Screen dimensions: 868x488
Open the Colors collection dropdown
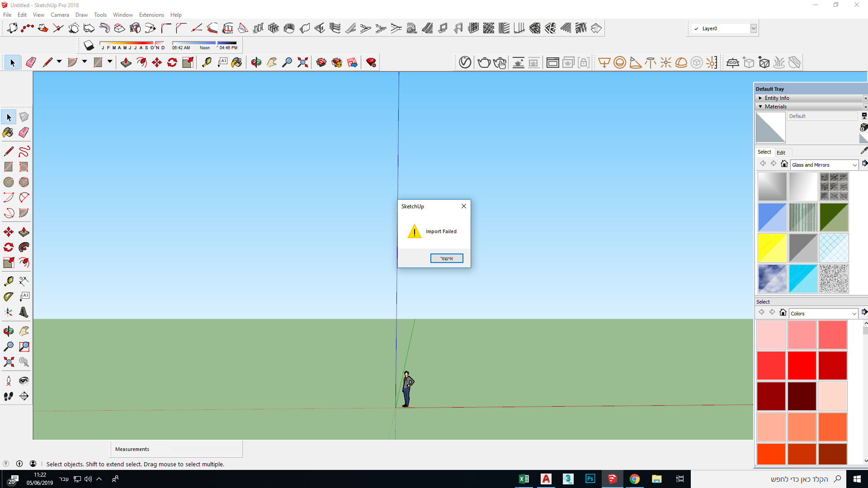tap(854, 313)
